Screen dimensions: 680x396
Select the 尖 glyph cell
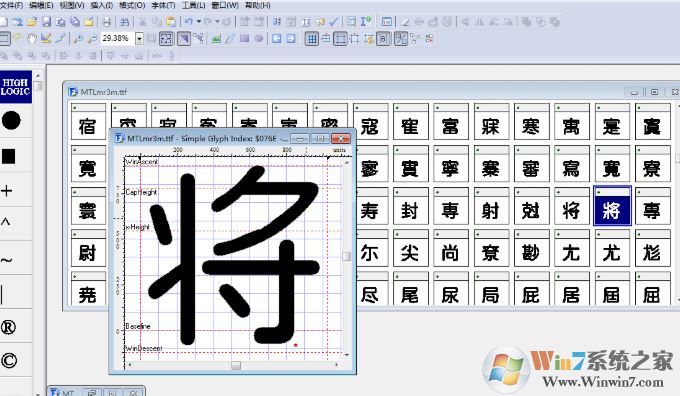click(x=410, y=248)
